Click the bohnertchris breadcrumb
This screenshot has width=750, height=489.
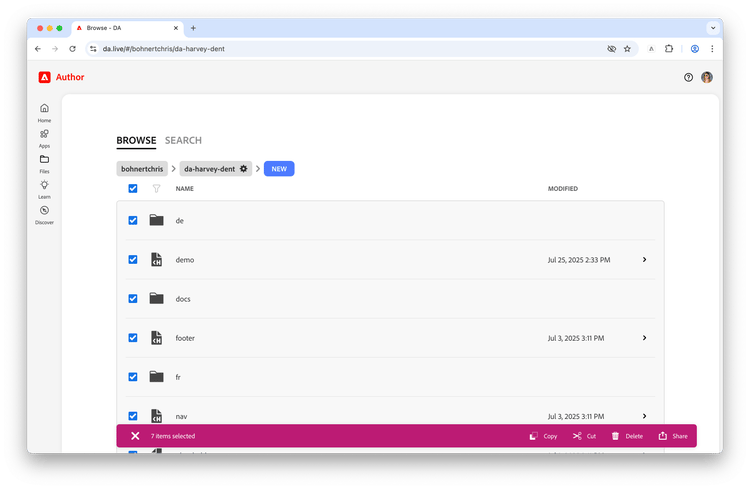coord(142,169)
